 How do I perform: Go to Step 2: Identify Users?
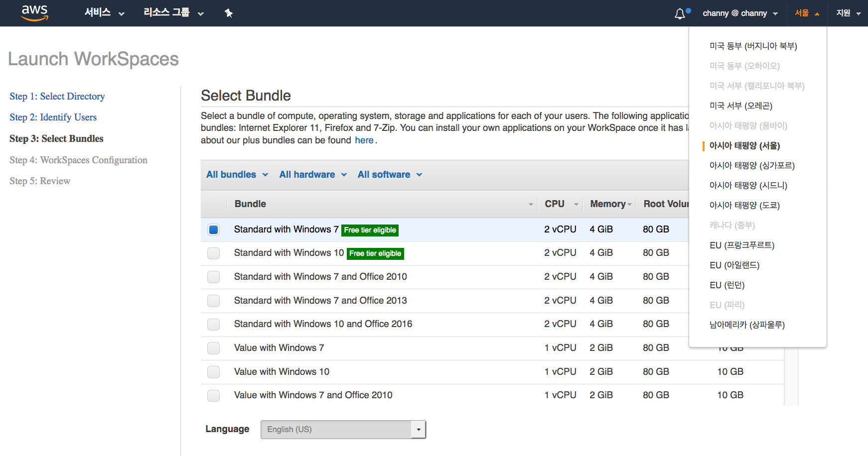tap(53, 117)
